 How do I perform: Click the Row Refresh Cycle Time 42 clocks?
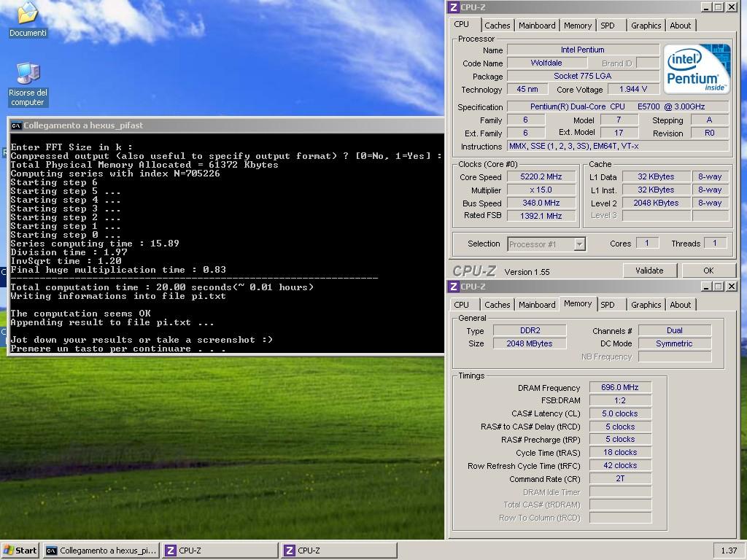[620, 465]
